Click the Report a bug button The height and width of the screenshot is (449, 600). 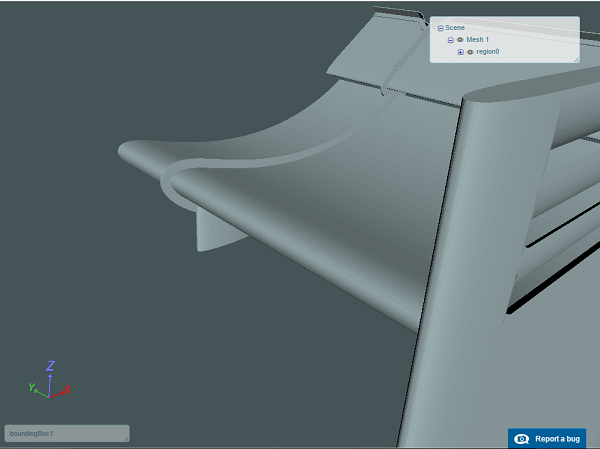(547, 439)
